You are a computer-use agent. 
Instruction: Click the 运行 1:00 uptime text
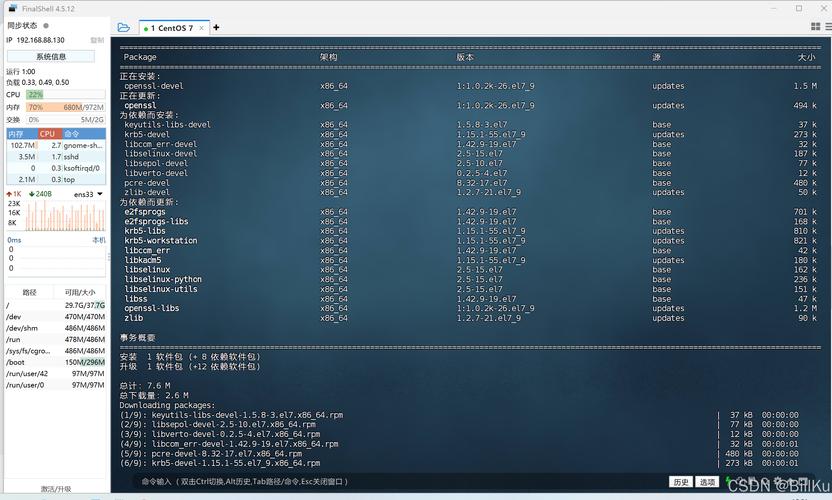(x=21, y=72)
